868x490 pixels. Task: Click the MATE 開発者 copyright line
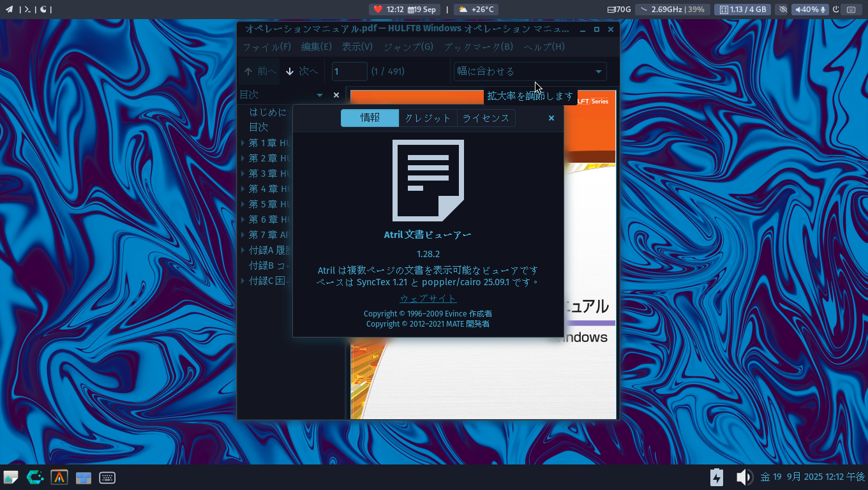(428, 324)
